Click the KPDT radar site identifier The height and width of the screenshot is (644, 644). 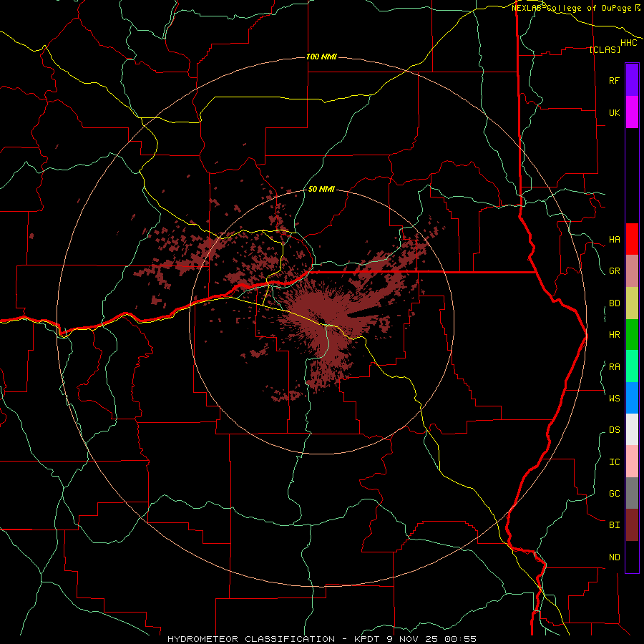coord(369,639)
